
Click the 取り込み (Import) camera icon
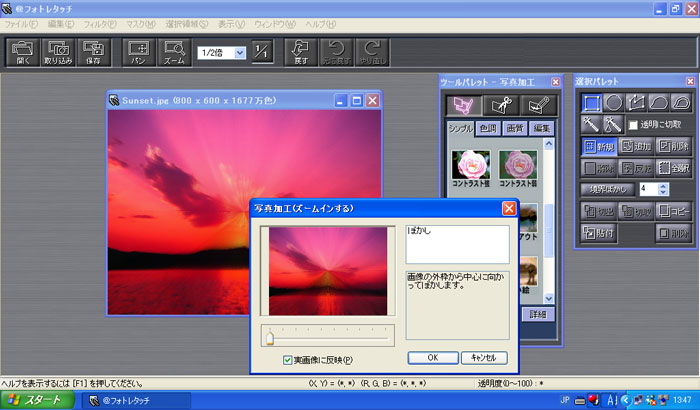click(x=59, y=51)
